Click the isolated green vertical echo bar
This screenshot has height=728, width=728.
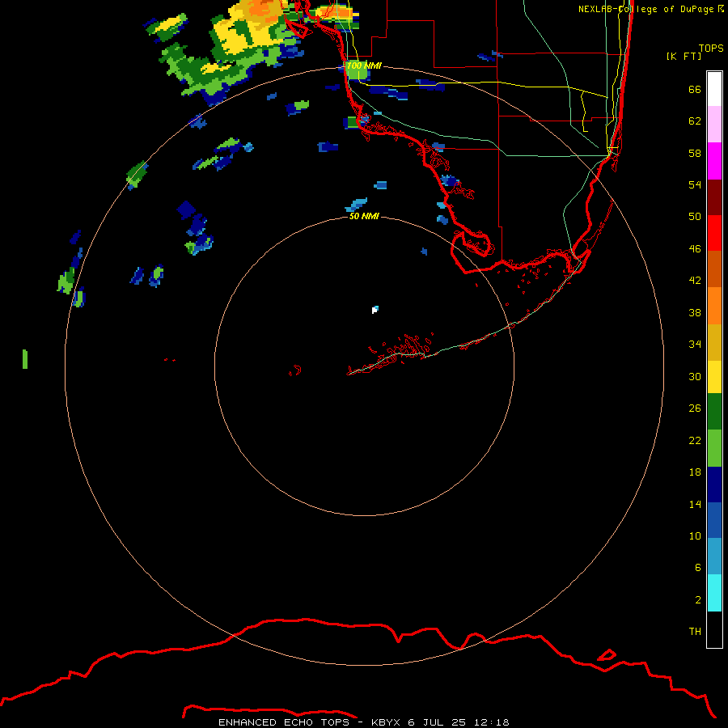click(x=25, y=359)
